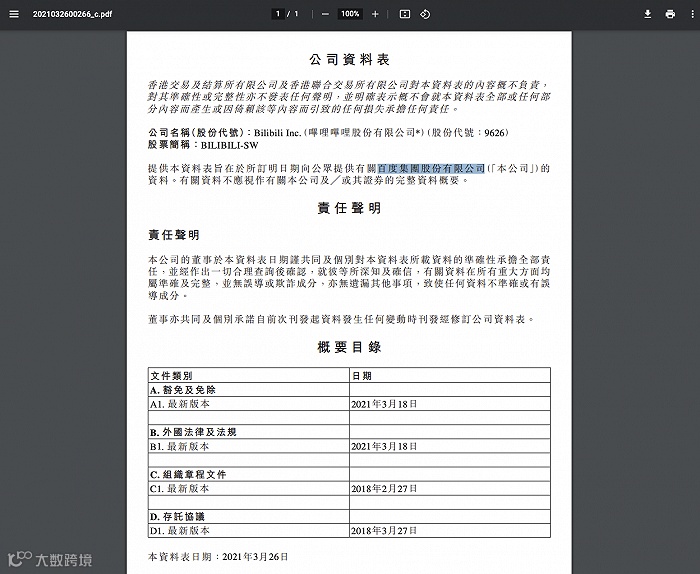The height and width of the screenshot is (574, 700).
Task: Click the C1. 最新版本 cell
Action: click(x=249, y=489)
